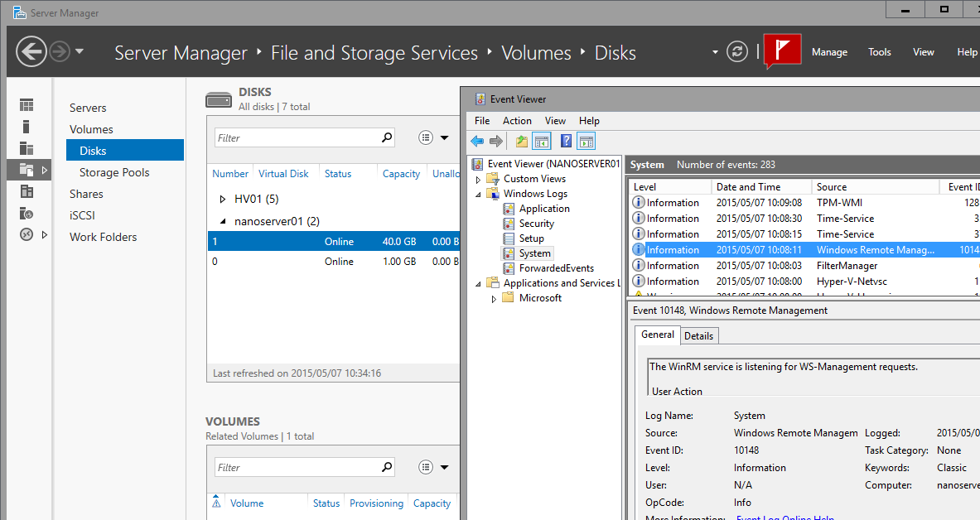Toggle the Show/Hide Console Tree button
This screenshot has width=980, height=520.
(542, 141)
